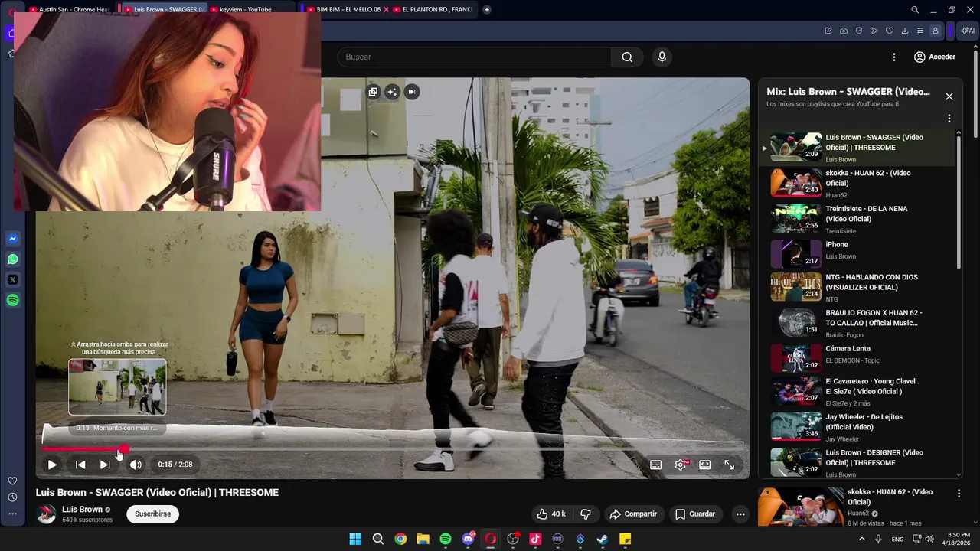Image resolution: width=980 pixels, height=551 pixels.
Task: Open Opera AI assistant button
Action: (x=968, y=31)
